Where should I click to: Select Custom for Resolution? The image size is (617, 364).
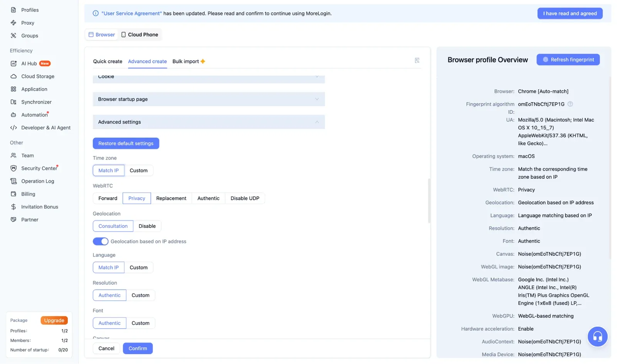(x=140, y=295)
